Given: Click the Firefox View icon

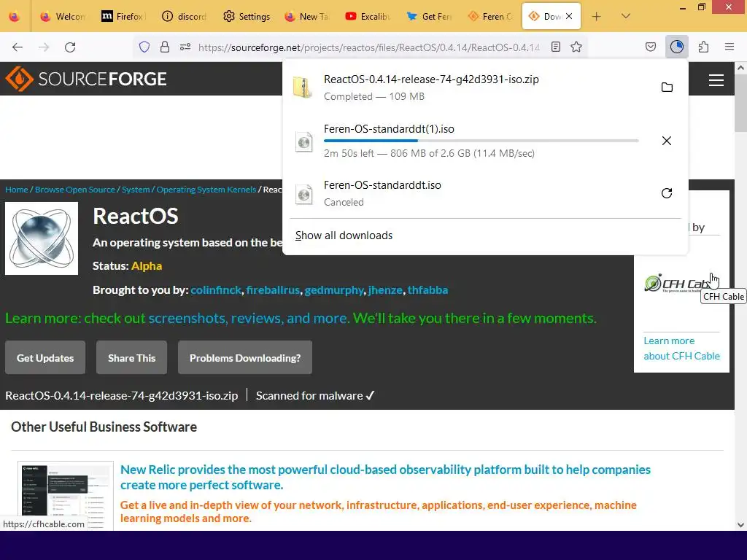Looking at the screenshot, I should [15, 17].
